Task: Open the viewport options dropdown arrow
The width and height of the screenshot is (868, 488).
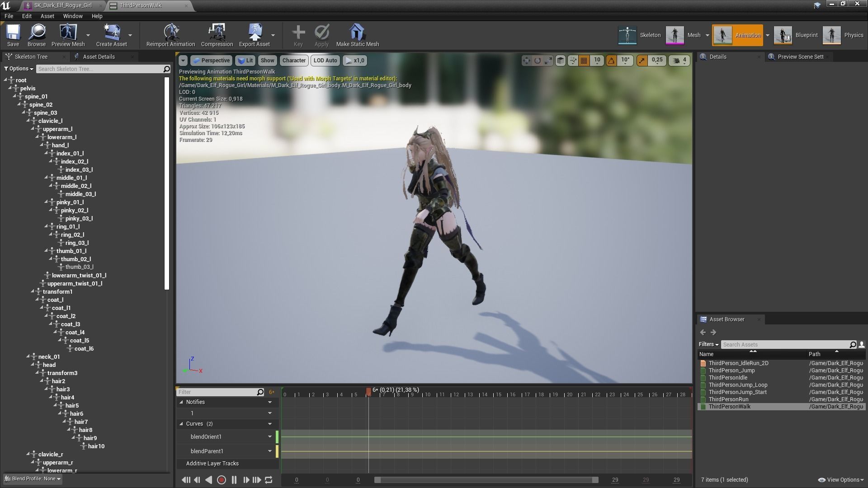Action: (x=183, y=61)
